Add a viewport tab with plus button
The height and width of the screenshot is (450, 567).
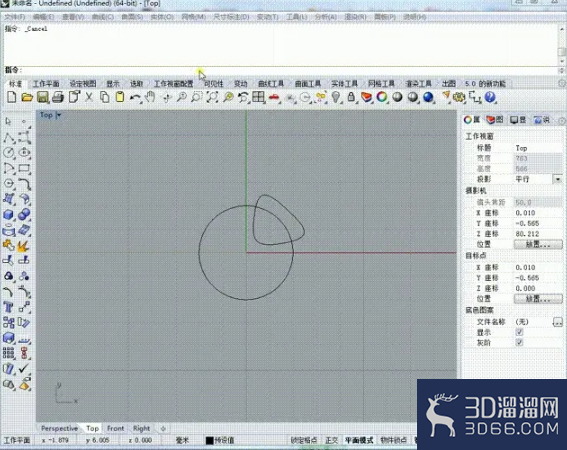[x=163, y=429]
